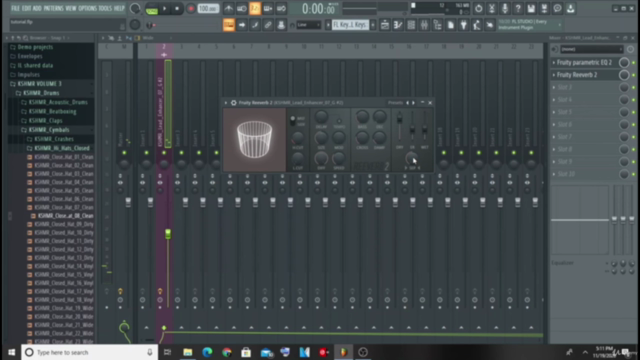Open Fruity Reeverb 2 plugin options arrow
Screen dimensions: 640x360
pos(226,103)
